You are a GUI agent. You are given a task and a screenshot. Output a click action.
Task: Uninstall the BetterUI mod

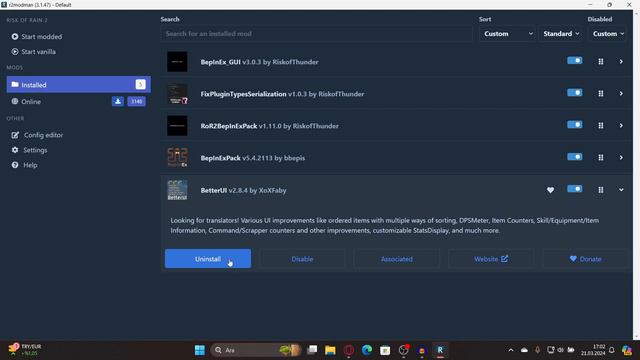[x=208, y=259]
